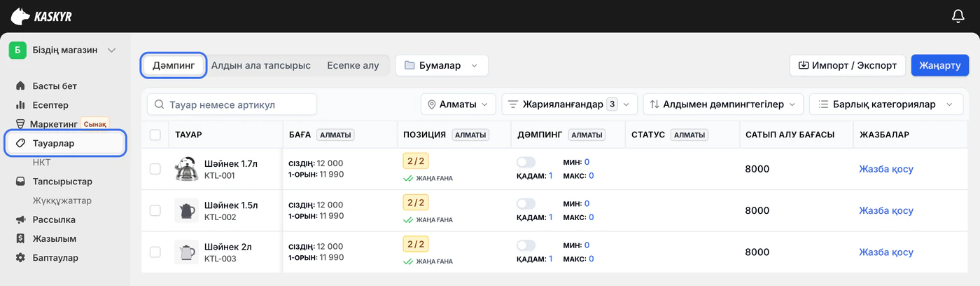Click purchase price 8000 for KTL-001
Screen dimensions: 980x286
pos(757,169)
